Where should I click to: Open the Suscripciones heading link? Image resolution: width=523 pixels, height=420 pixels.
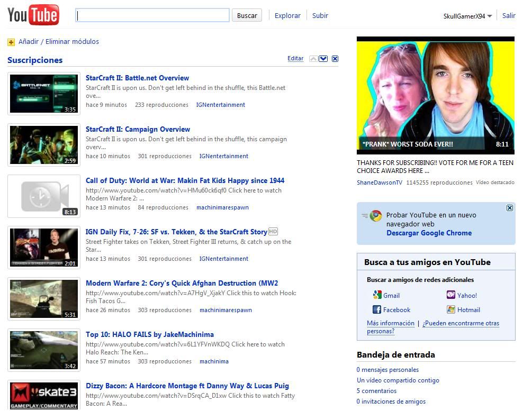[35, 60]
